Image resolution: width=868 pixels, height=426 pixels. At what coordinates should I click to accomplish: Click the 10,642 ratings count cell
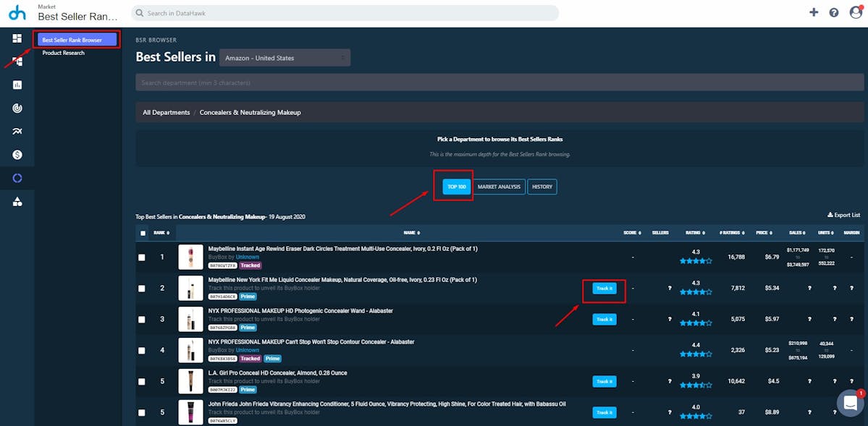(736, 381)
